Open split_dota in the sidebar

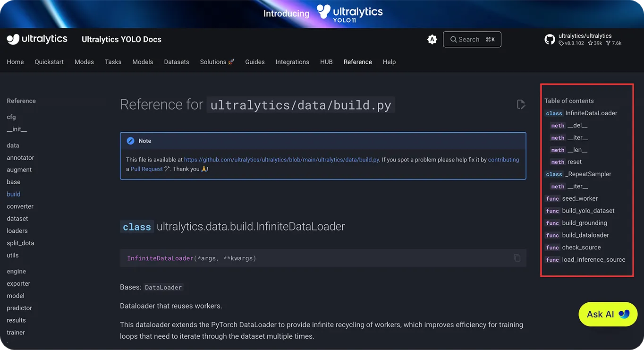tap(20, 243)
